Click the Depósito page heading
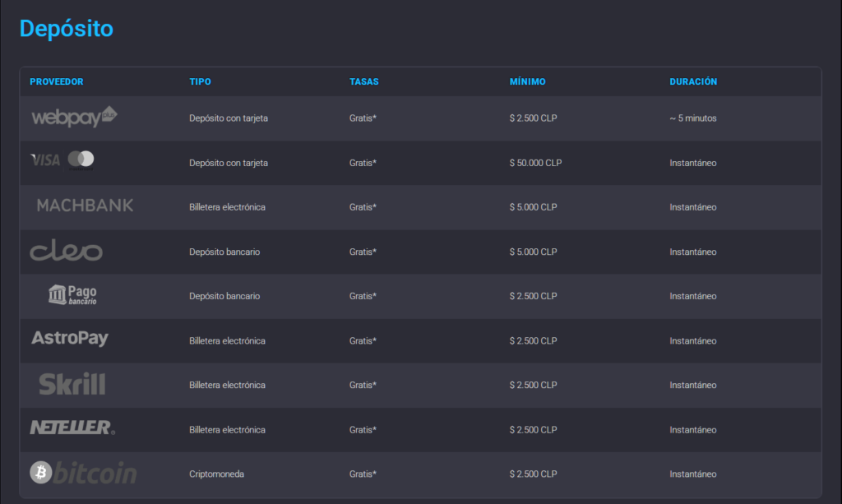The height and width of the screenshot is (504, 842). pos(67,29)
